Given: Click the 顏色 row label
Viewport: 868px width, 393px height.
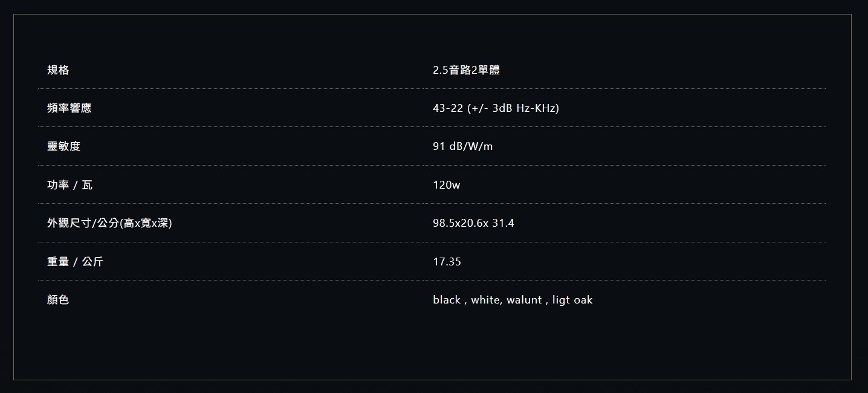Looking at the screenshot, I should (x=58, y=300).
